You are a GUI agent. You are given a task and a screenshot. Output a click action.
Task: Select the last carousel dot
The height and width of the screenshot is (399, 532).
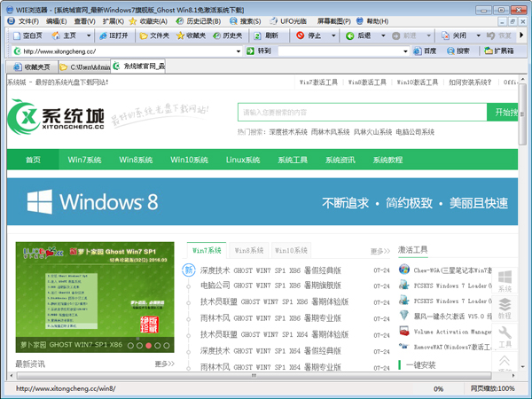pos(167,346)
